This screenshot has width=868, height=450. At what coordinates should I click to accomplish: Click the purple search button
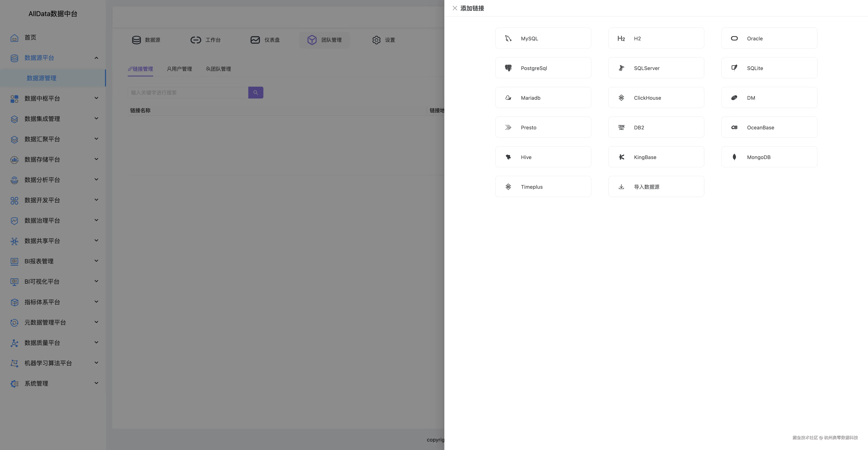pos(255,93)
